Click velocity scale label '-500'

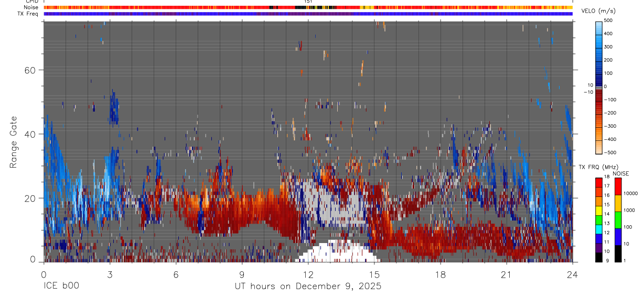(x=610, y=152)
